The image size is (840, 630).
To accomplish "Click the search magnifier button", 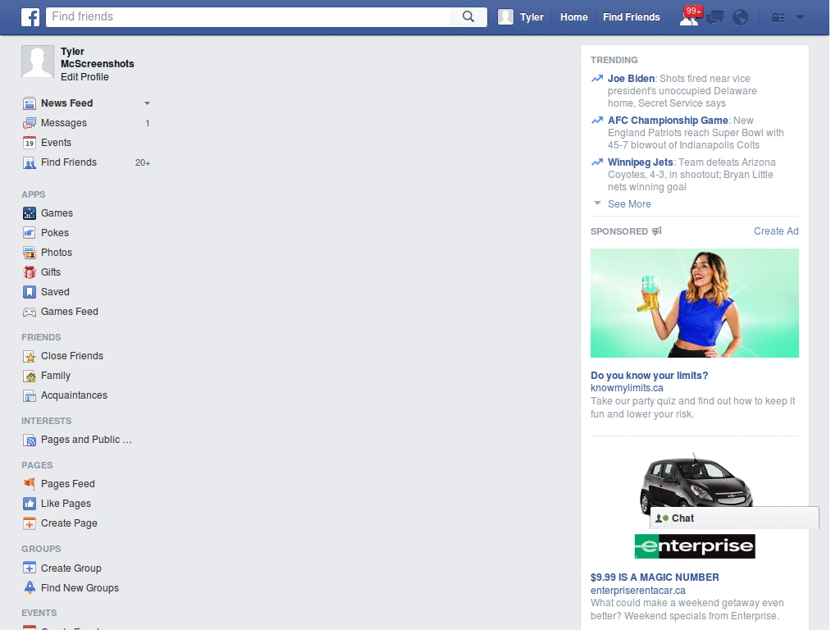I will 468,16.
